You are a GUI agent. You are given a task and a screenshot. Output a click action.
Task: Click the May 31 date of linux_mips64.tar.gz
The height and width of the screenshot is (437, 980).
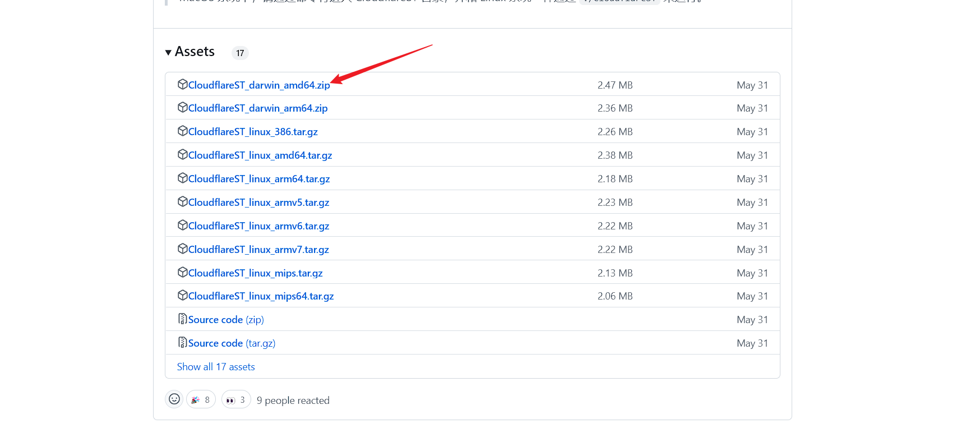coord(752,296)
